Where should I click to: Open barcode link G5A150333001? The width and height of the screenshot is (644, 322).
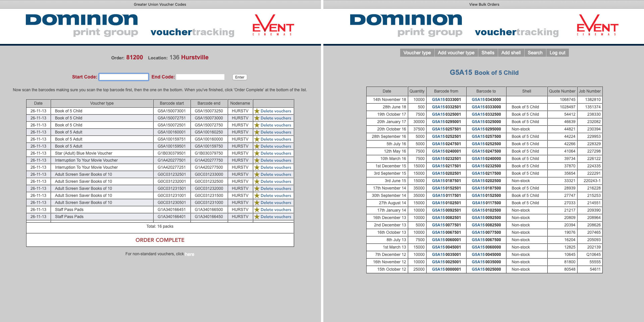tap(446, 100)
